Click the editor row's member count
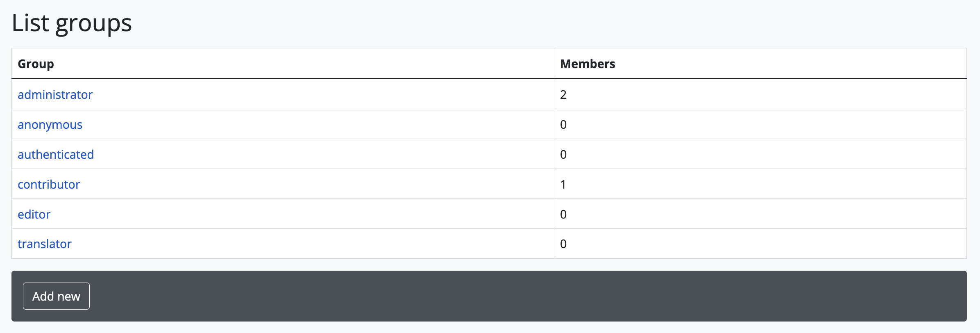 point(563,214)
